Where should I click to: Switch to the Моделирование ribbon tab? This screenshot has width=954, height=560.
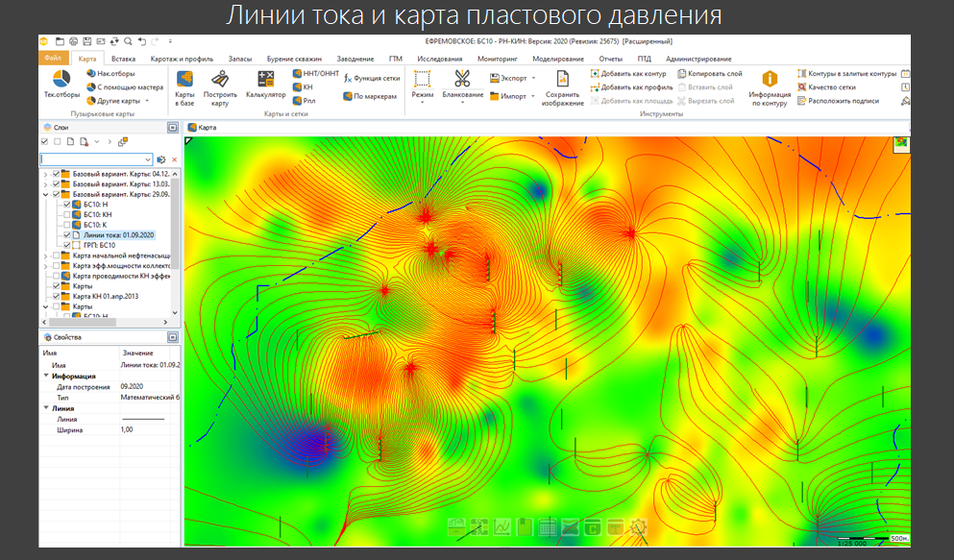pyautogui.click(x=558, y=59)
